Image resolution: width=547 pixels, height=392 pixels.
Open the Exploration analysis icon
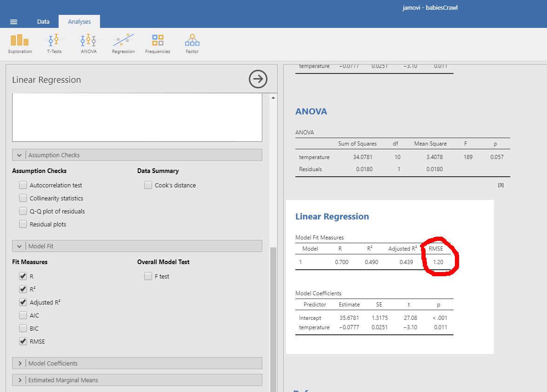click(x=20, y=43)
